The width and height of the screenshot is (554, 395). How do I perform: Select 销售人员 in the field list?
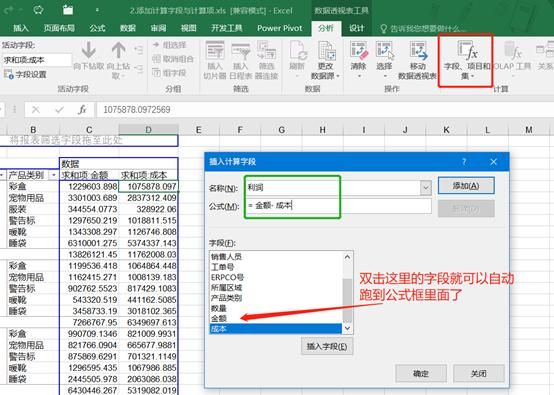[x=276, y=257]
